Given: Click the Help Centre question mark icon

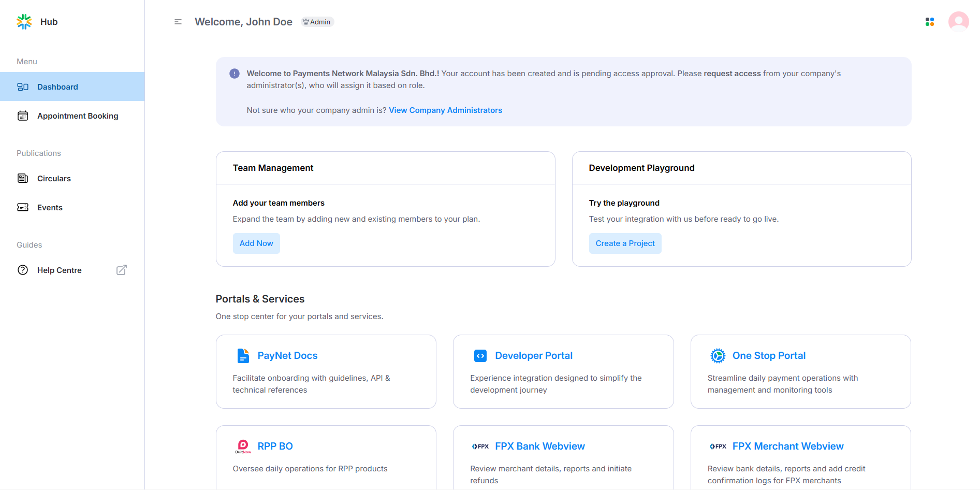Looking at the screenshot, I should [x=23, y=270].
